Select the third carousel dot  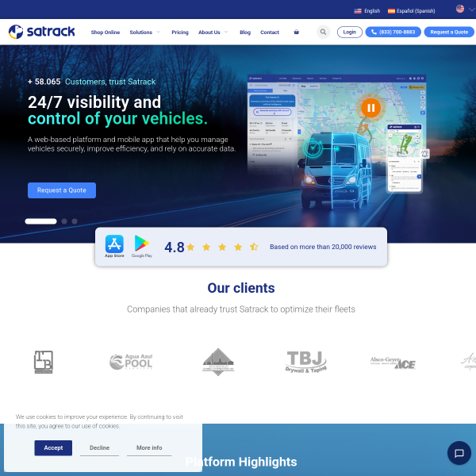[75, 221]
